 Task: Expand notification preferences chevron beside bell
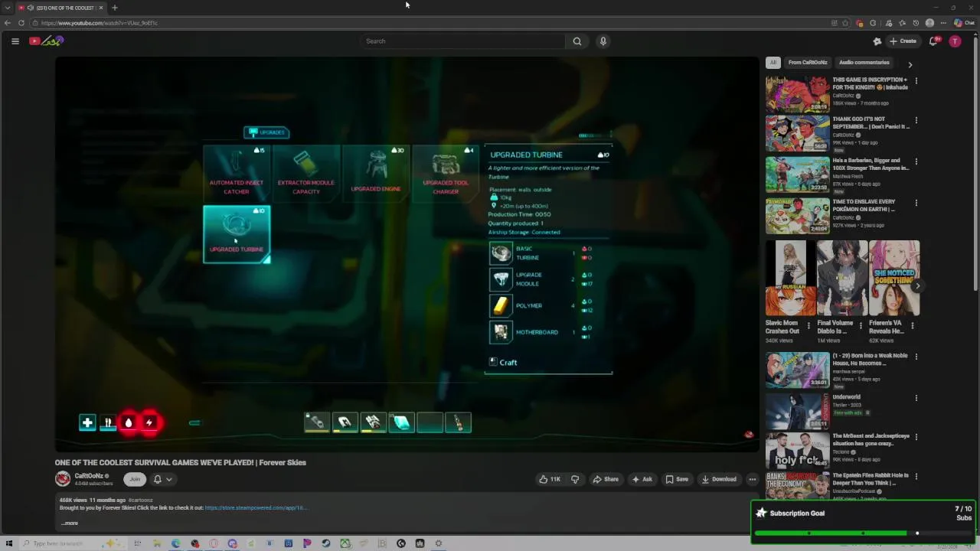(169, 479)
